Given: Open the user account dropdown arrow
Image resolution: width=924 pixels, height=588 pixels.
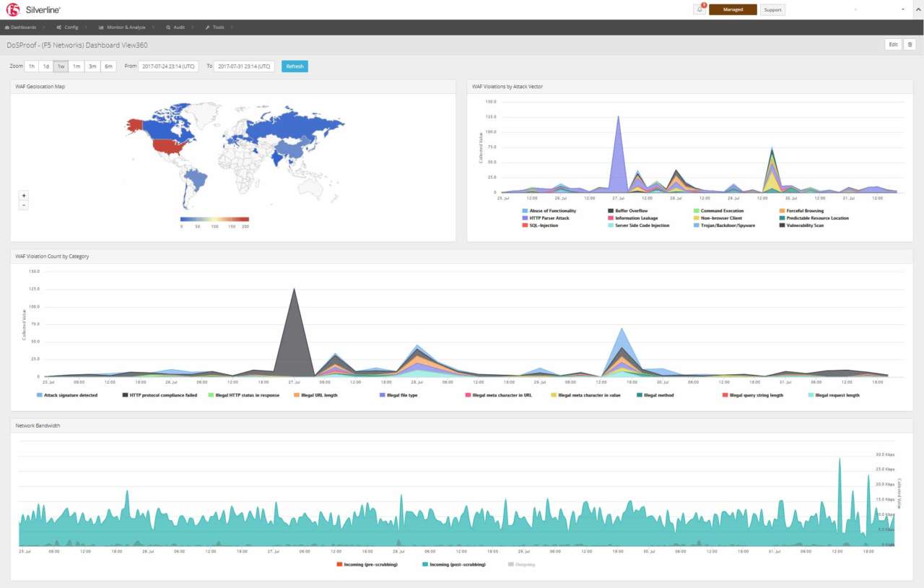Looking at the screenshot, I should [902, 9].
